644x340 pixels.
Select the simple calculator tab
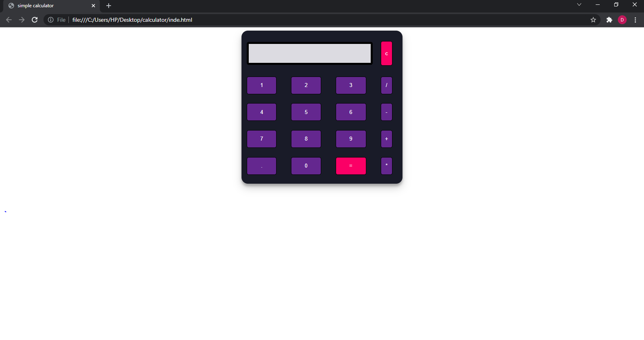pos(52,6)
